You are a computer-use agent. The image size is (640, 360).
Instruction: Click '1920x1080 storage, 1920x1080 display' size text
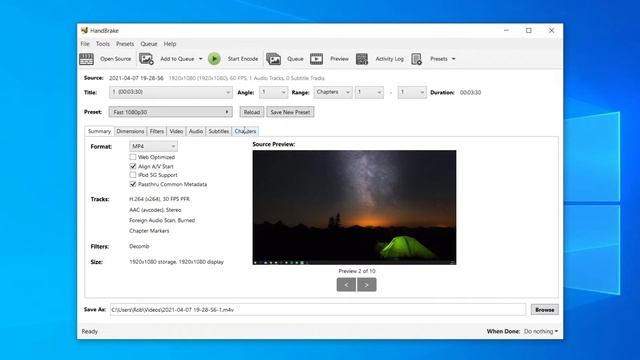tap(176, 262)
